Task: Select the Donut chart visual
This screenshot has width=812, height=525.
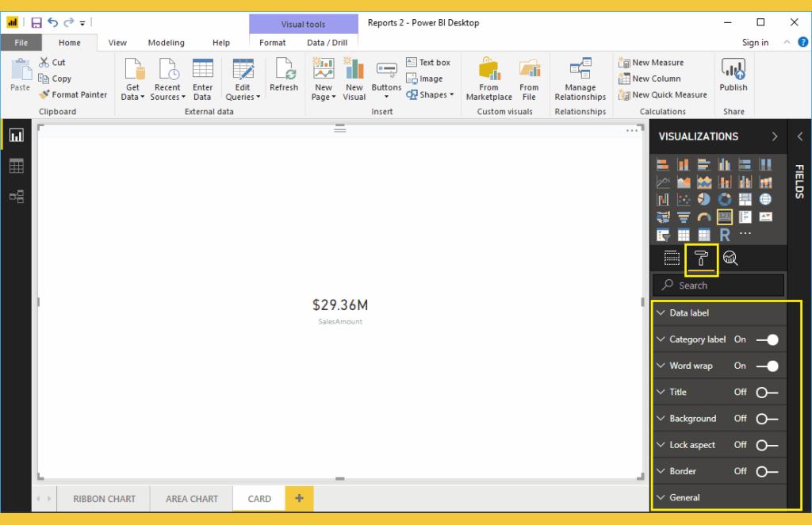Action: tap(725, 199)
